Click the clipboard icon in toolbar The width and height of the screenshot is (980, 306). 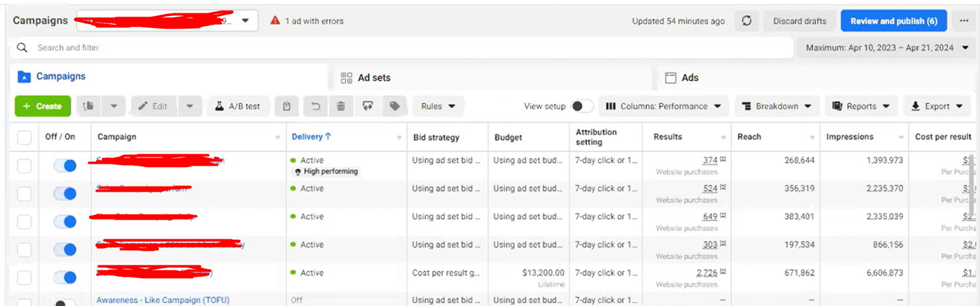(x=287, y=106)
